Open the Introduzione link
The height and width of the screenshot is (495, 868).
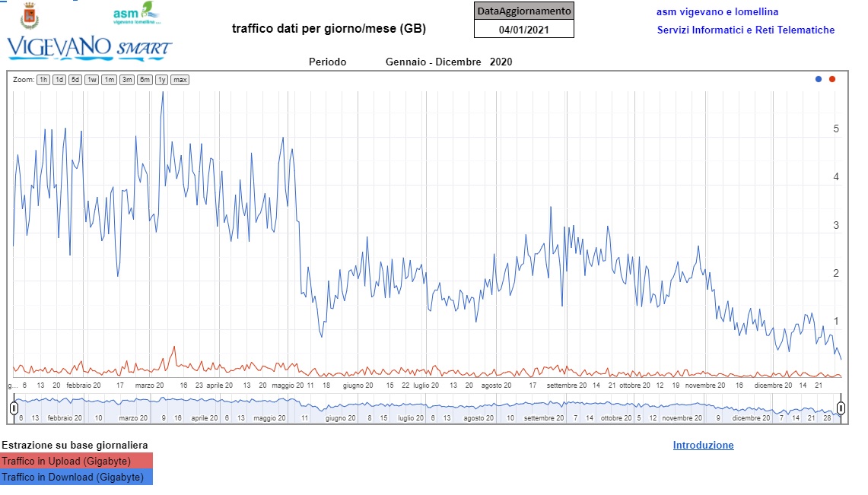(703, 446)
